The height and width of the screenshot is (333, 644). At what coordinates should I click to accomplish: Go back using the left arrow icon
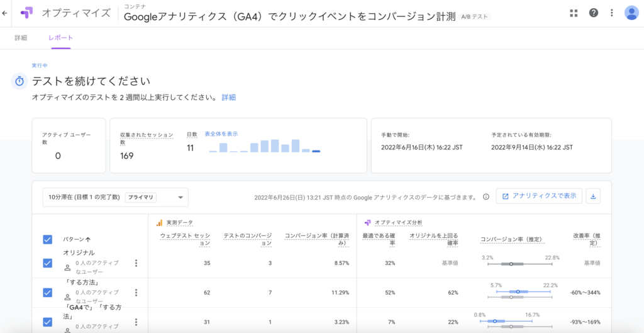point(4,13)
